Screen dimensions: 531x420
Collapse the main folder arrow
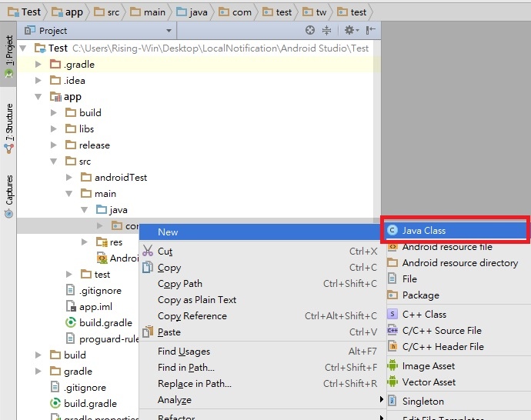pyautogui.click(x=69, y=194)
